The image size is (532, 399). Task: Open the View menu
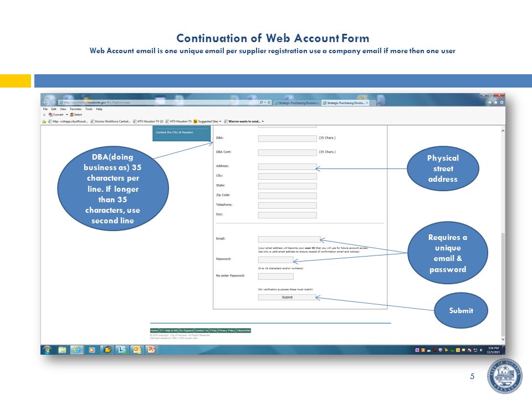pos(63,109)
